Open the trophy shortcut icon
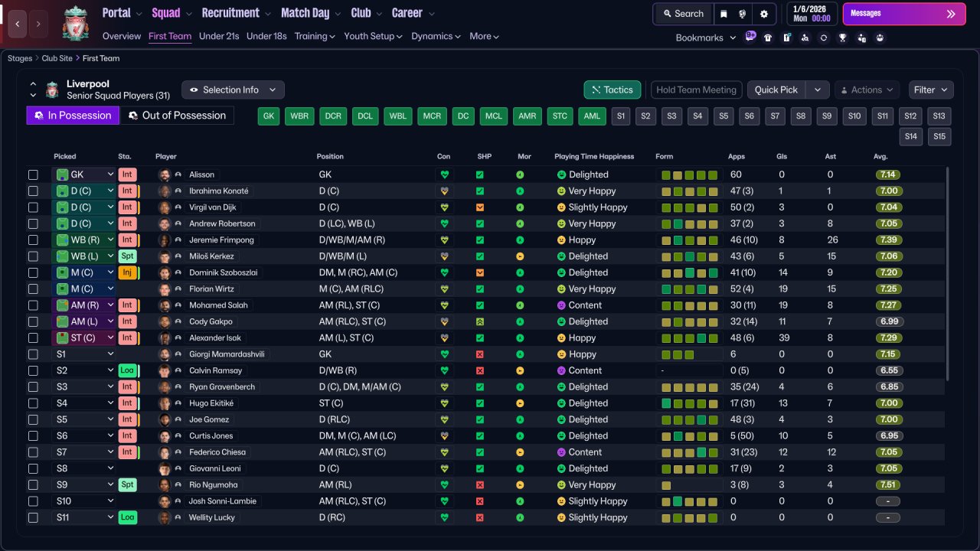980x551 pixels. click(x=842, y=37)
